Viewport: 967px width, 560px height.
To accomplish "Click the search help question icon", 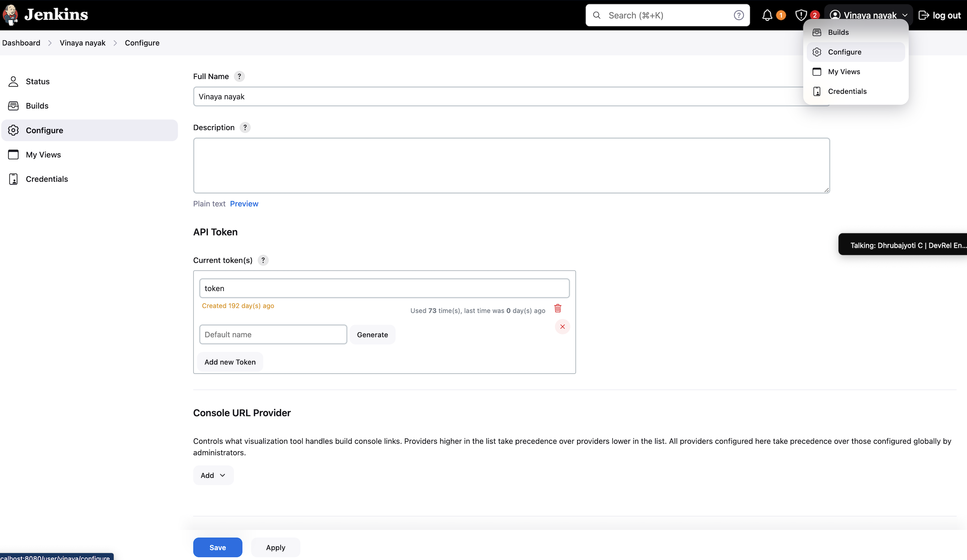I will [738, 16].
